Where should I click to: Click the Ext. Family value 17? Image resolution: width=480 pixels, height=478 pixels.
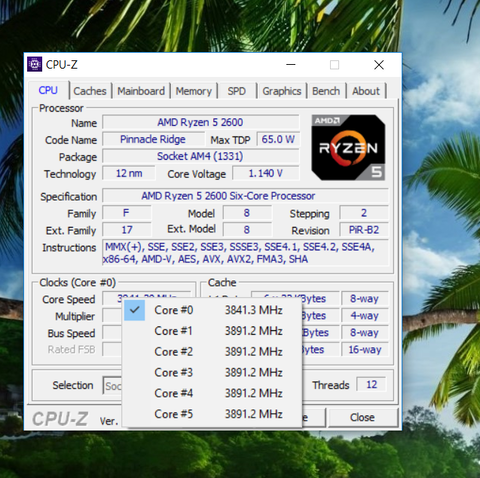point(126,230)
